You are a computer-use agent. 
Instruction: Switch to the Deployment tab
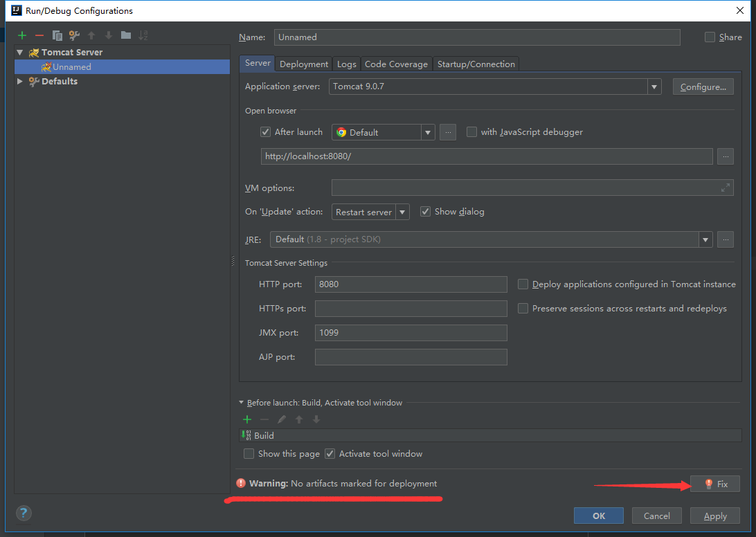[304, 64]
